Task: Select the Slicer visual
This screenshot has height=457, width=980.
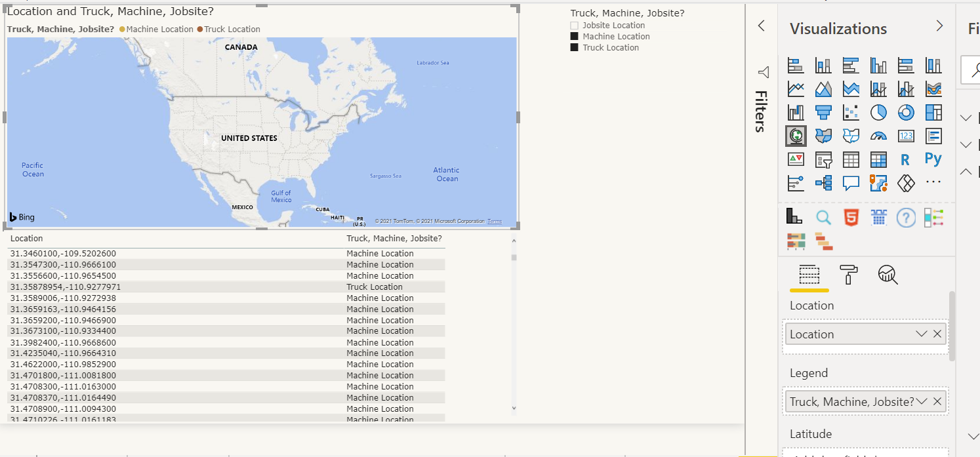Action: click(x=823, y=159)
